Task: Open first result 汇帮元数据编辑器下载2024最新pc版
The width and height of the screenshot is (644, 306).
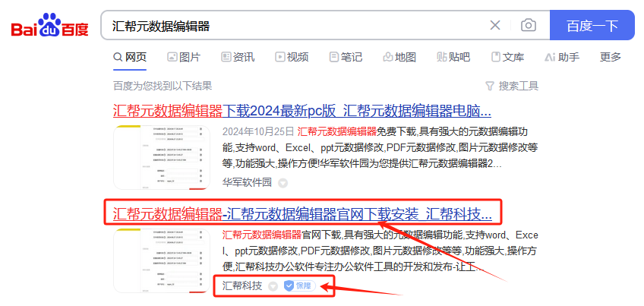Action: (x=302, y=111)
